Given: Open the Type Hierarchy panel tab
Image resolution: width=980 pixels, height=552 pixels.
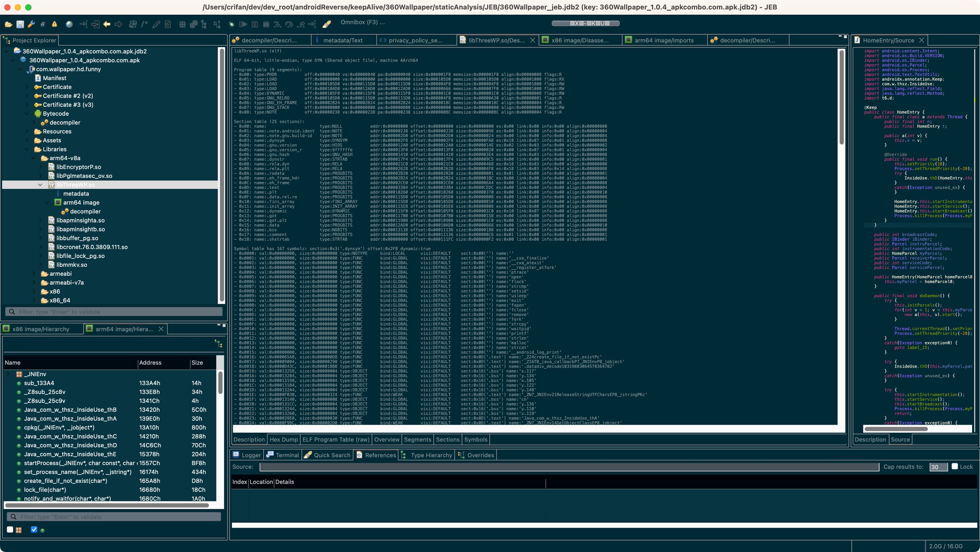Looking at the screenshot, I should click(x=427, y=455).
